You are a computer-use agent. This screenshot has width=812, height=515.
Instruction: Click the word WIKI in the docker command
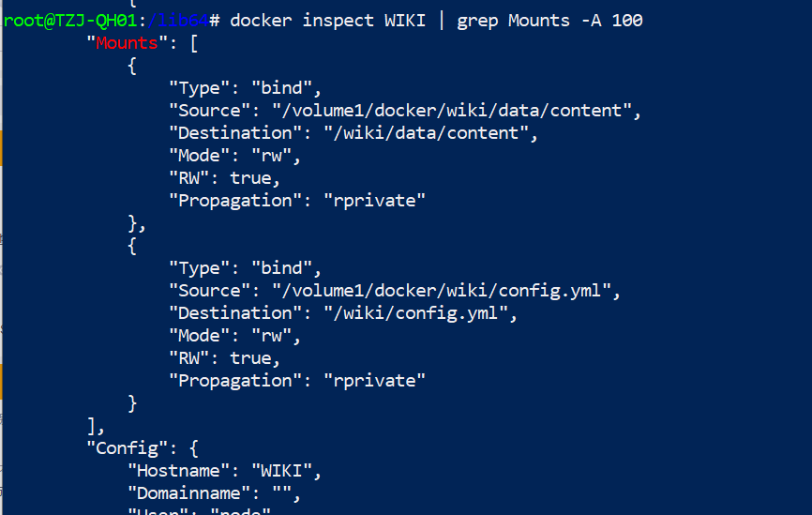pyautogui.click(x=404, y=21)
